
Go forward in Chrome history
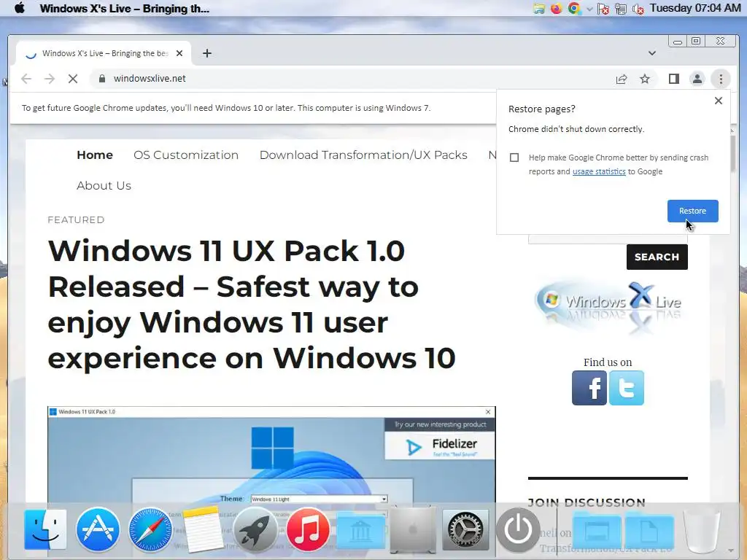(x=50, y=79)
